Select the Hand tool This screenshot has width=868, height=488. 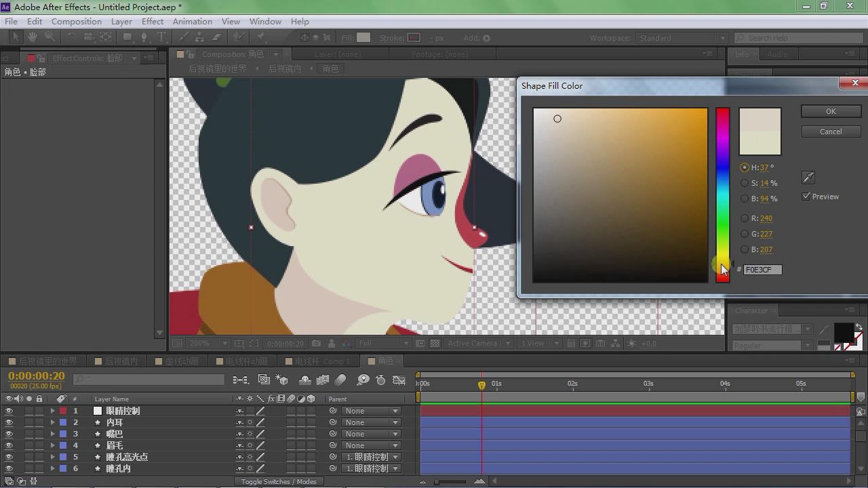pos(32,37)
